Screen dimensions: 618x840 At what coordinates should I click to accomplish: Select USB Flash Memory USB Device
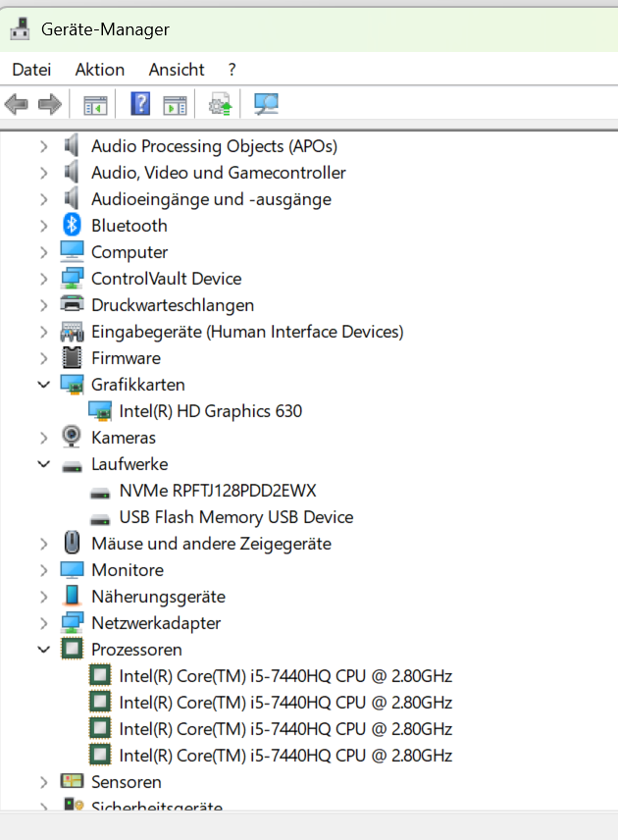point(236,517)
